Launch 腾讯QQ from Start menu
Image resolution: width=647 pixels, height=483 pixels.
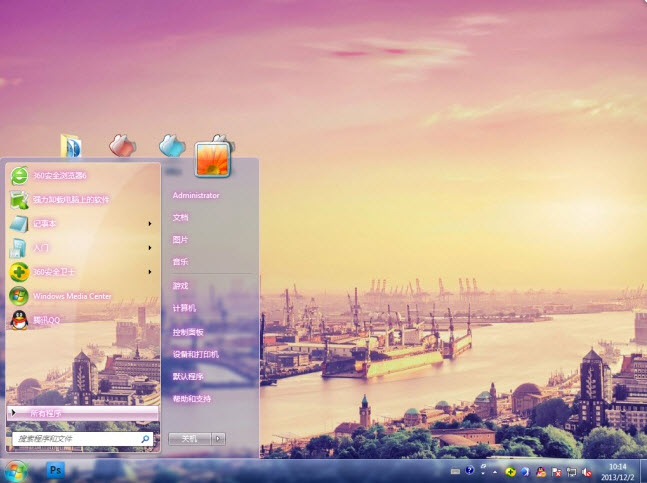83,320
